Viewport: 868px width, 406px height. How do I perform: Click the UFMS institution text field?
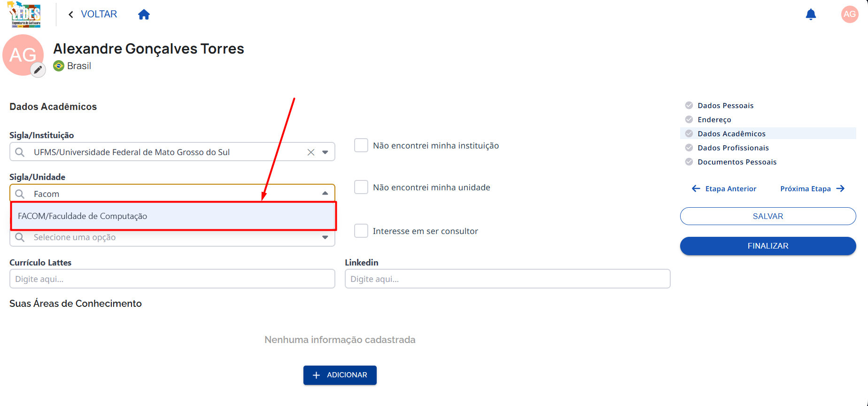(132, 152)
